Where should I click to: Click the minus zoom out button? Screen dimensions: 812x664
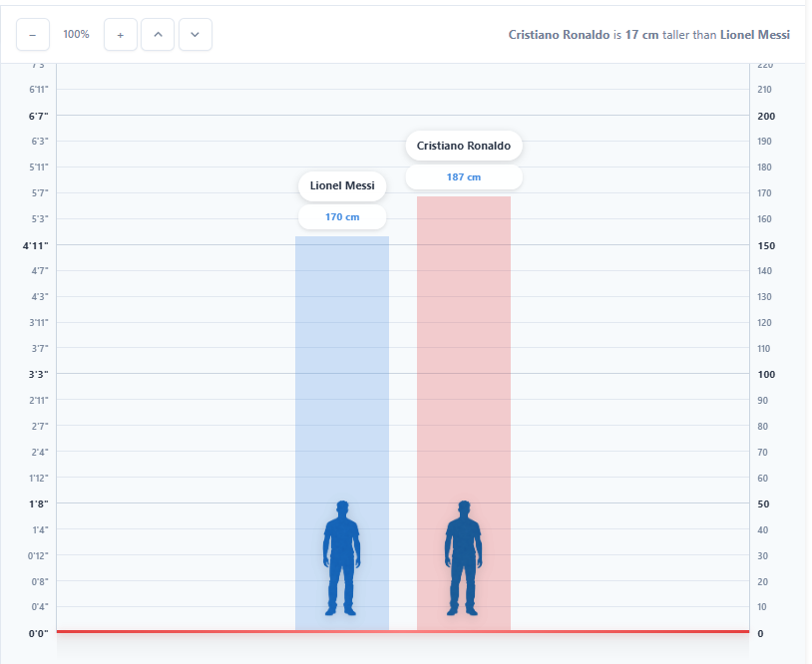click(x=33, y=35)
